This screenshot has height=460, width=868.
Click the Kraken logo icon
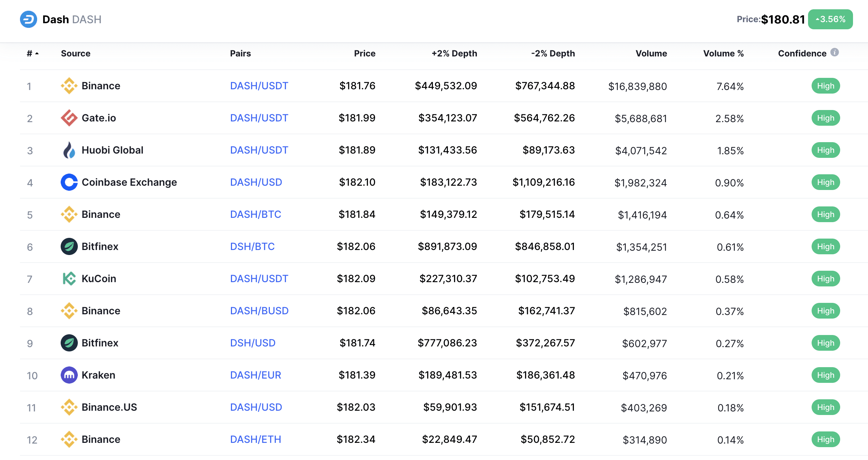69,375
